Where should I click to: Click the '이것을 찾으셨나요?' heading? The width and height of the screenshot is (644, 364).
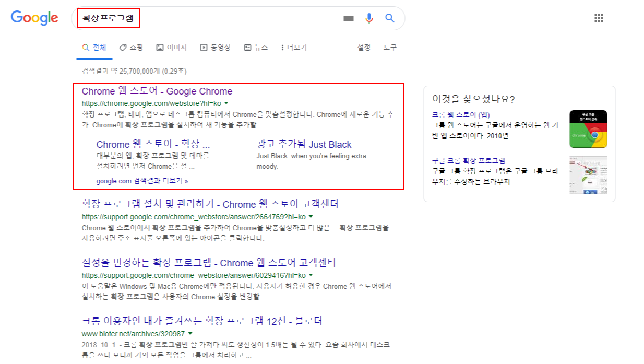click(x=473, y=99)
